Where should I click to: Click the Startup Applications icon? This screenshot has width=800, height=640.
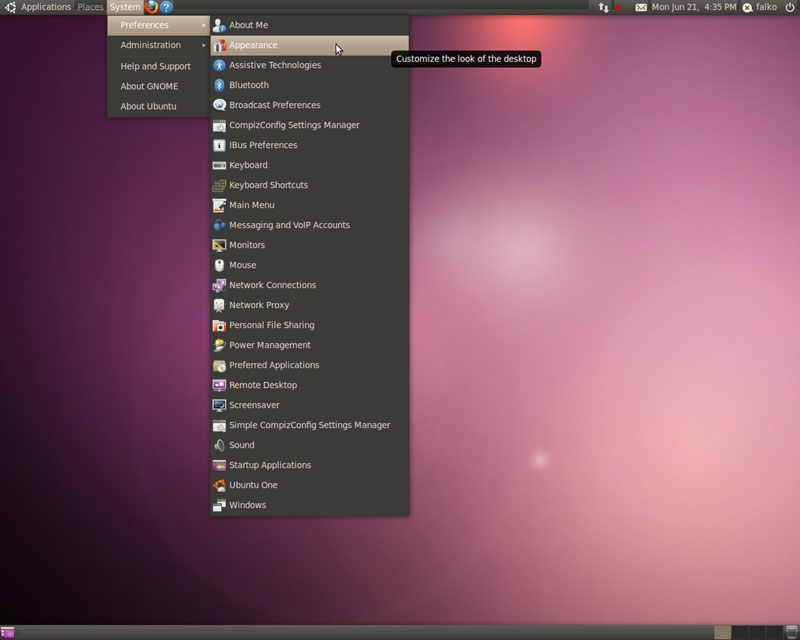point(219,465)
